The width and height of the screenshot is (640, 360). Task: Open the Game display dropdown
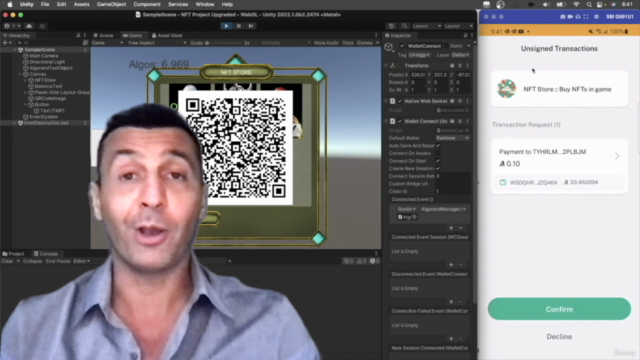click(x=107, y=43)
